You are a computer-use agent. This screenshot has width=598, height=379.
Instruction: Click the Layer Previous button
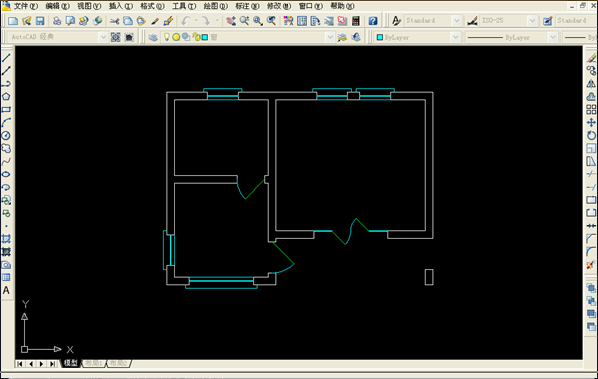coord(356,37)
